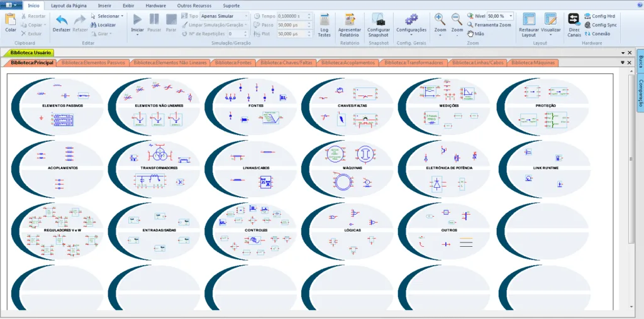Click Localizar binoculars icon
Image resolution: width=644 pixels, height=319 pixels.
94,25
